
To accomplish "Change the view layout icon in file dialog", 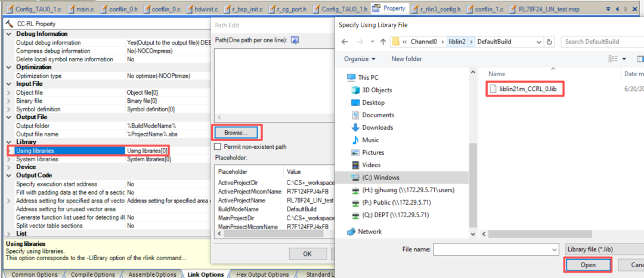I will [x=612, y=59].
